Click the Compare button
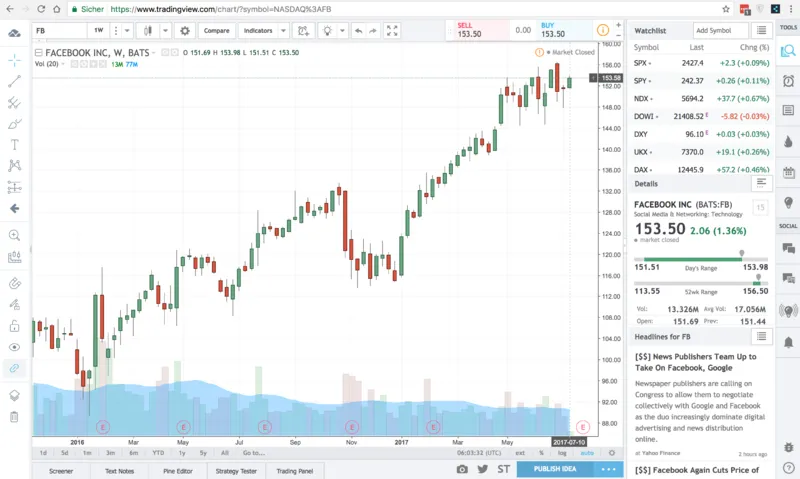This screenshot has height=479, width=800. tap(216, 31)
